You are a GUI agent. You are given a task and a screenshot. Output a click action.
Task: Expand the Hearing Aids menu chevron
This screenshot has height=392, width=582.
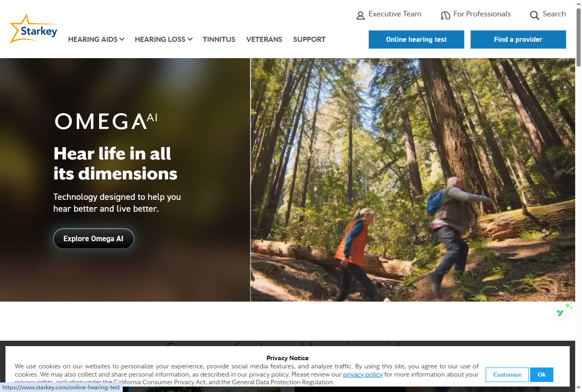122,40
